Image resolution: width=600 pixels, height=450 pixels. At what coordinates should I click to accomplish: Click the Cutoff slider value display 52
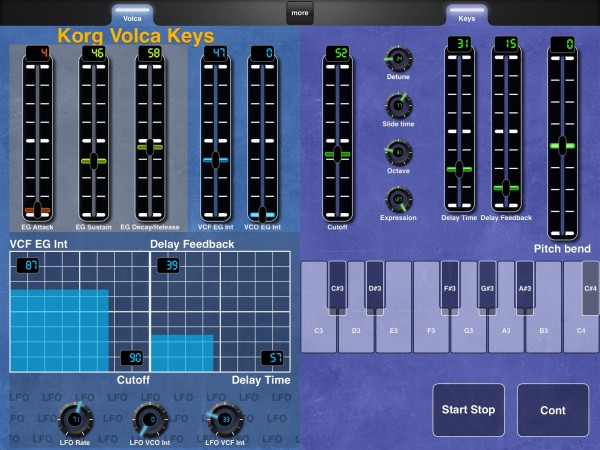337,52
